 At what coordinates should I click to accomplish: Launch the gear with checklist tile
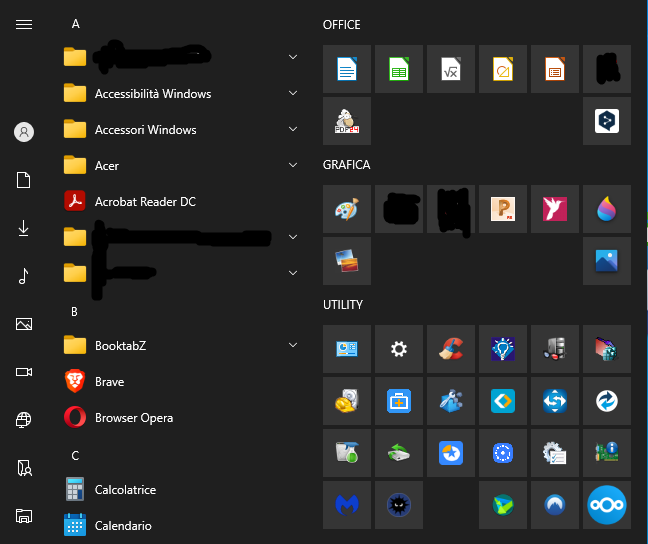click(x=555, y=453)
